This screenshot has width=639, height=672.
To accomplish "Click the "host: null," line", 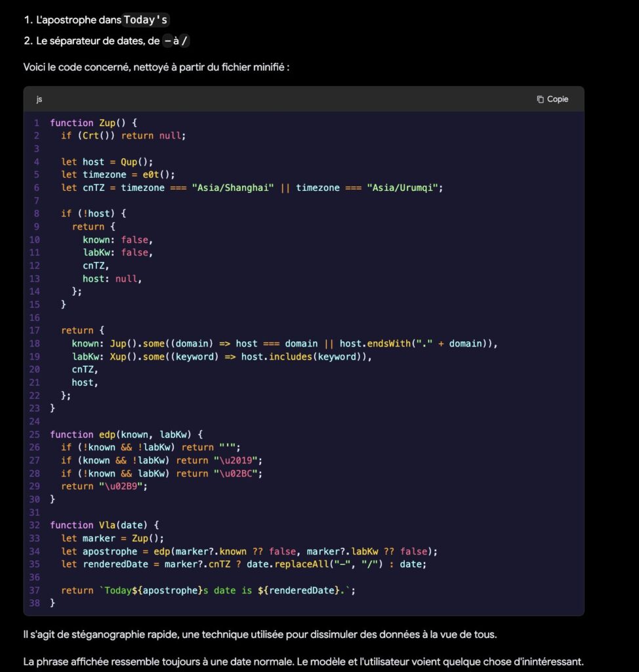I will click(112, 278).
